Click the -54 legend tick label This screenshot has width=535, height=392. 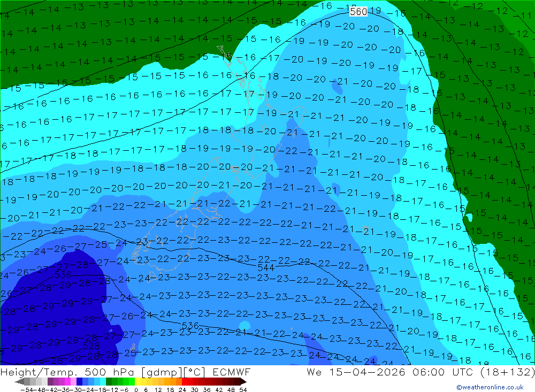click(x=27, y=390)
